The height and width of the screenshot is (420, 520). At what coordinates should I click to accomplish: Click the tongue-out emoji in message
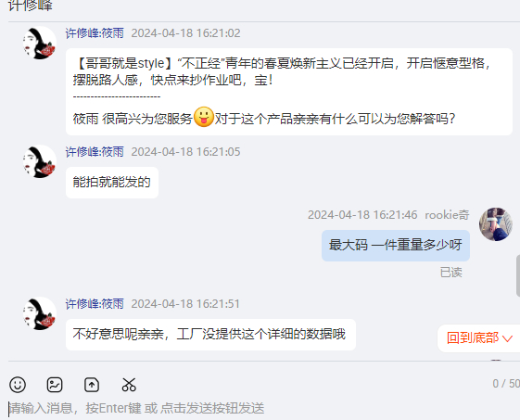[x=203, y=117]
